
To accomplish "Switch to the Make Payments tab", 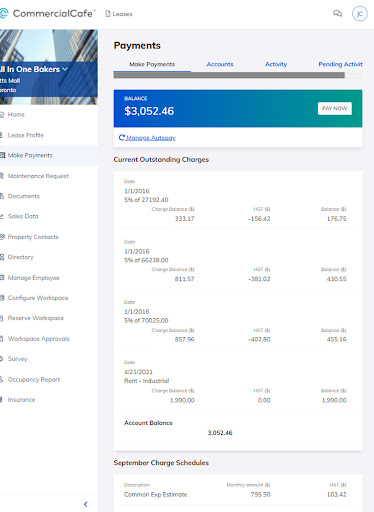I will click(152, 64).
